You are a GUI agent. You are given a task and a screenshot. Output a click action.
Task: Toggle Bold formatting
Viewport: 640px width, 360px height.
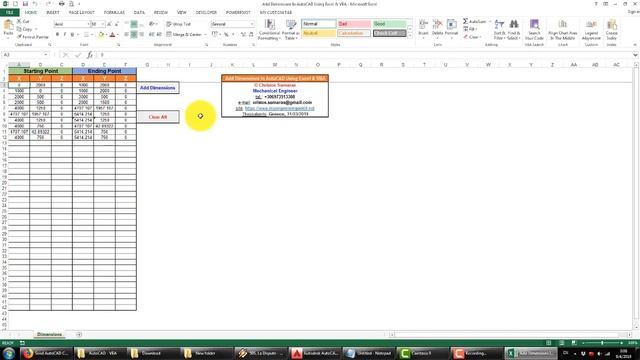point(58,35)
